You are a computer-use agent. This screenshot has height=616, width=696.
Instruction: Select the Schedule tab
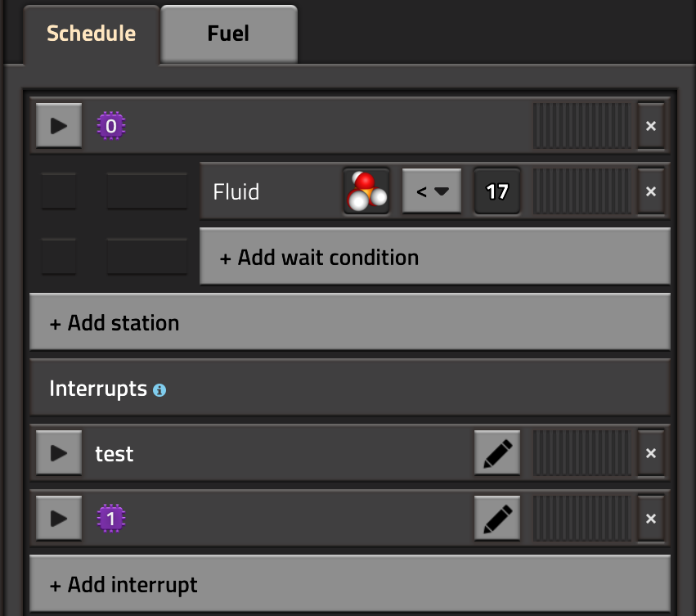91,34
